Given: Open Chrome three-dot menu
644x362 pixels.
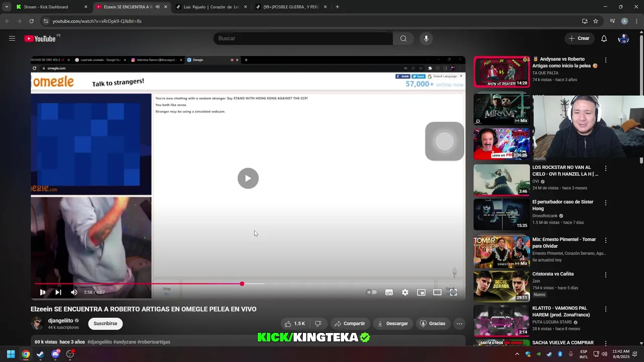Looking at the screenshot, I should 636,21.
